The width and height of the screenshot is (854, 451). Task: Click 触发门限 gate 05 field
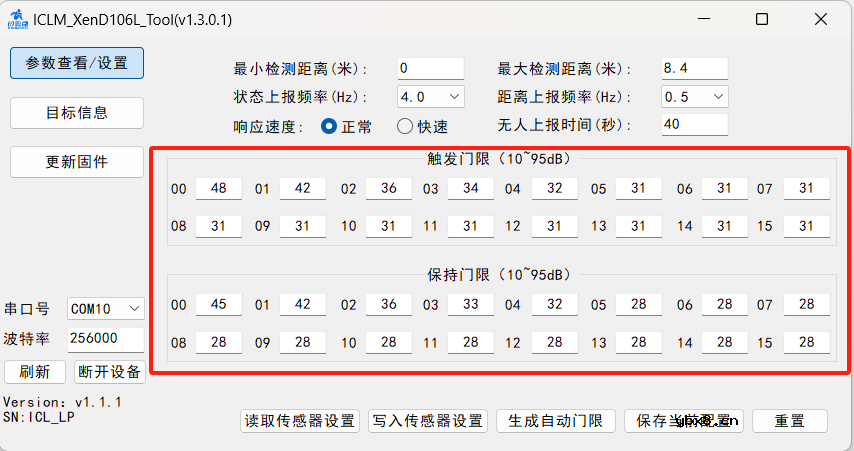click(639, 188)
